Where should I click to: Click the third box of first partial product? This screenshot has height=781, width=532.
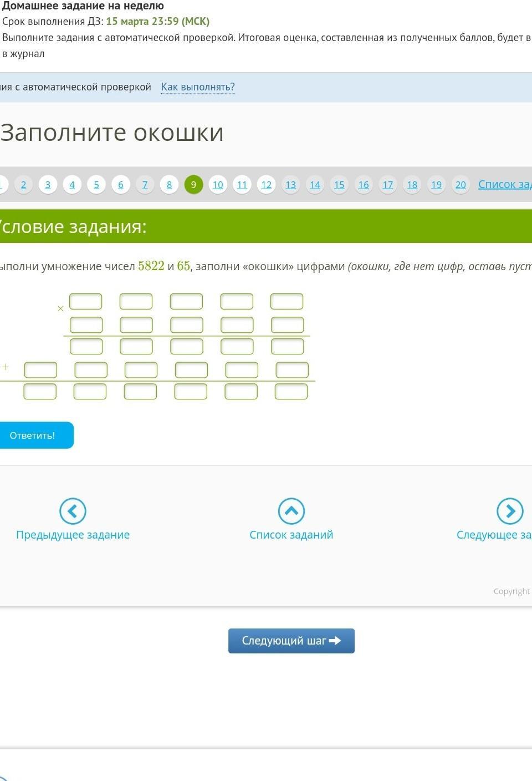pyautogui.click(x=187, y=347)
